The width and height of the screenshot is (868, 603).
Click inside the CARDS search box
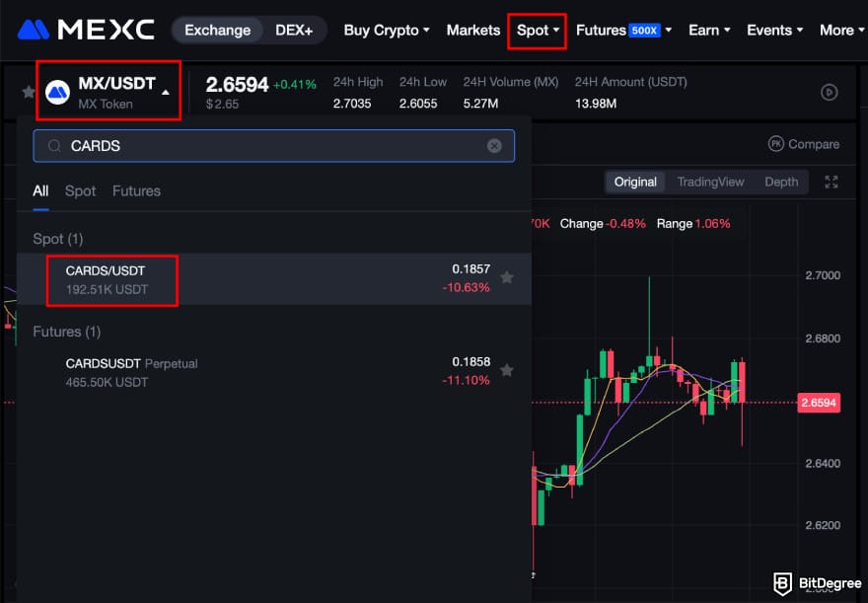coord(274,146)
